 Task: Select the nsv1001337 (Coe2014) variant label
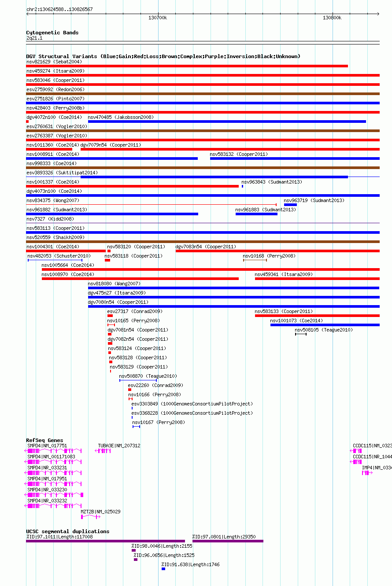click(52, 182)
